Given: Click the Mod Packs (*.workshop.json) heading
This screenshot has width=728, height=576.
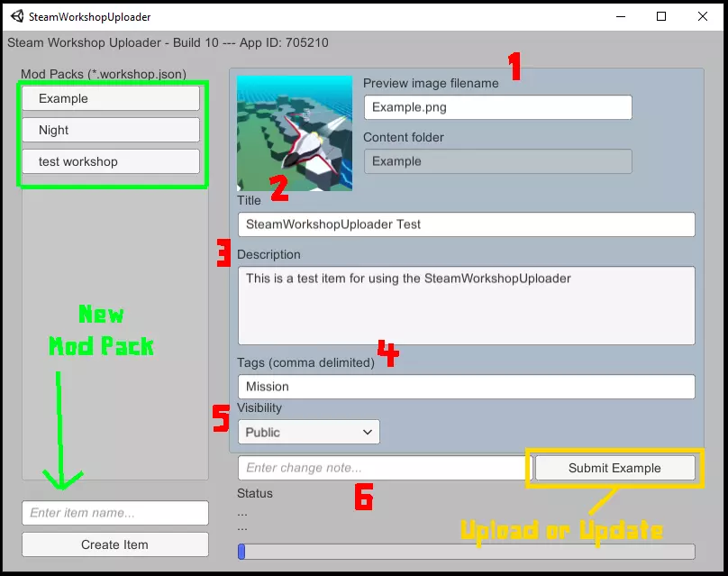Looking at the screenshot, I should pyautogui.click(x=104, y=74).
